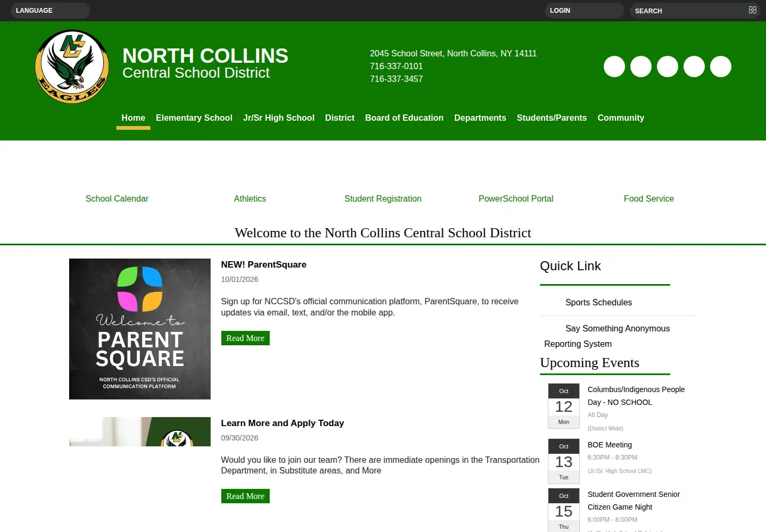Click the Eagles school logo
This screenshot has width=766, height=532.
72,66
